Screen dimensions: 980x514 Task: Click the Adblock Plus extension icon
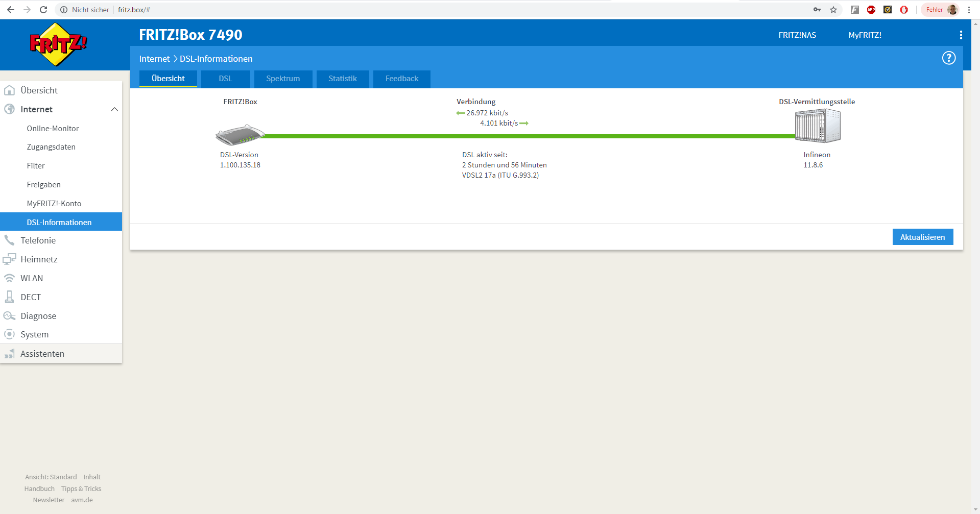coord(871,10)
